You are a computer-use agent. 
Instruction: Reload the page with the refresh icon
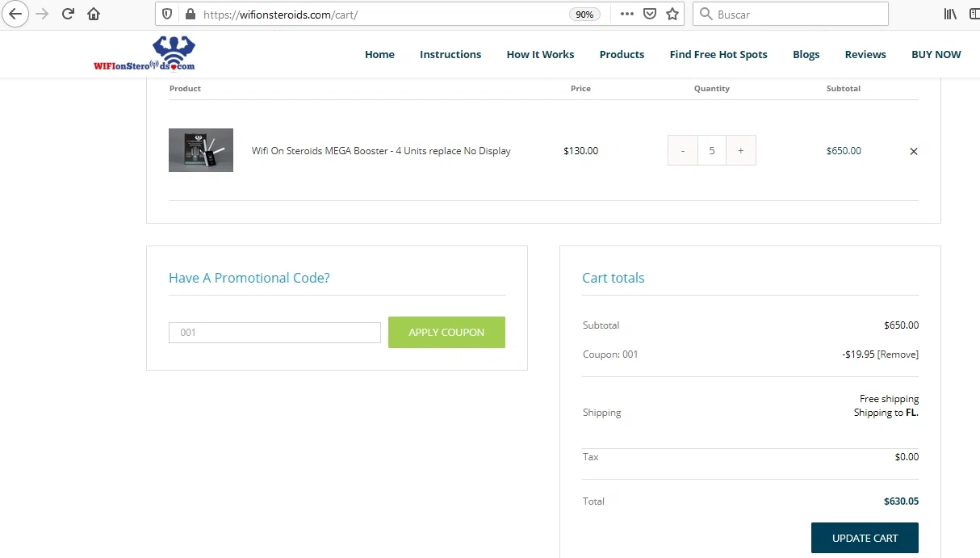coord(69,14)
